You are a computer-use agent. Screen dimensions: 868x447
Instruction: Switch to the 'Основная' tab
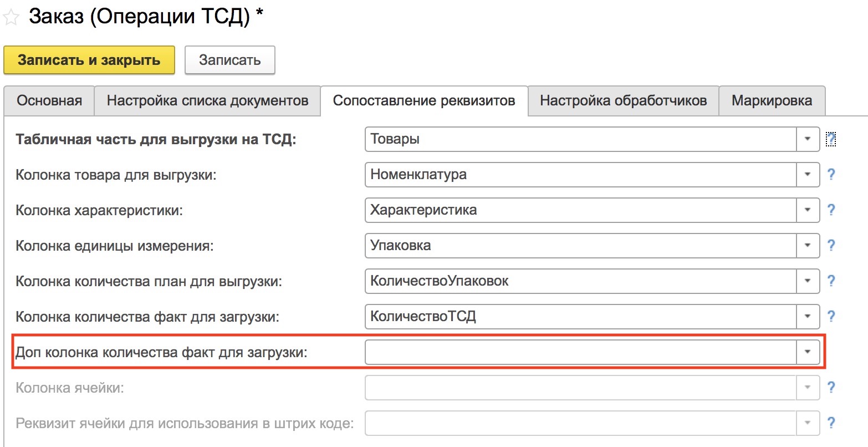[49, 100]
